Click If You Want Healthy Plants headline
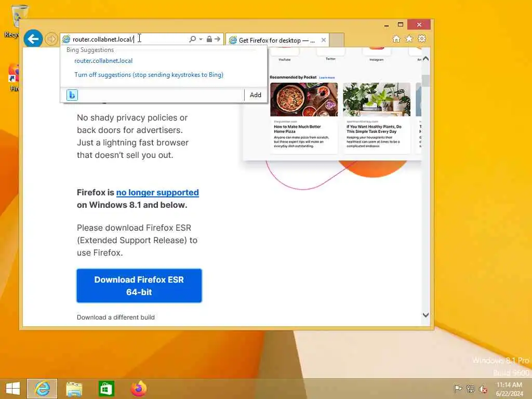This screenshot has width=532, height=399. (374, 129)
